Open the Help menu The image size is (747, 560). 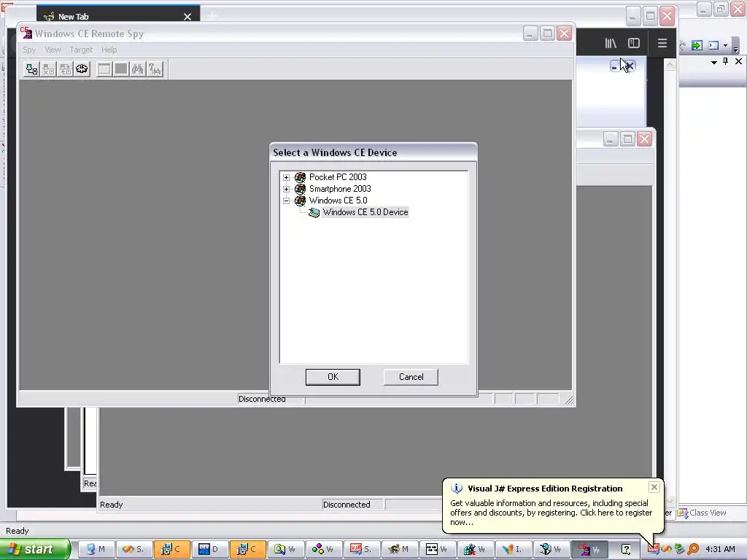(x=109, y=50)
